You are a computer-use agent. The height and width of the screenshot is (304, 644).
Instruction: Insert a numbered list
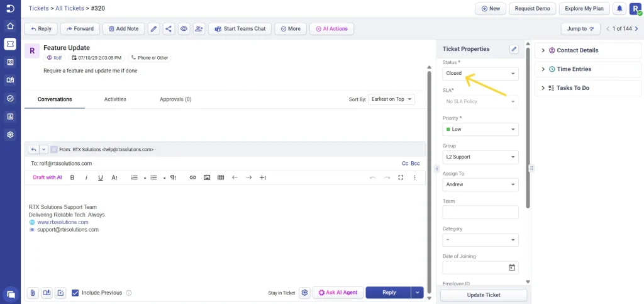click(x=135, y=177)
